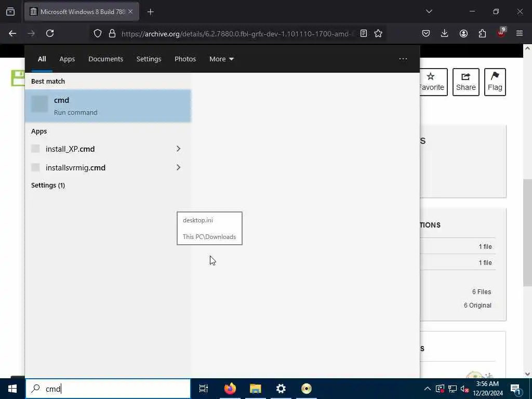The image size is (532, 399).
Task: Expand the More filter dropdown
Action: click(x=221, y=59)
